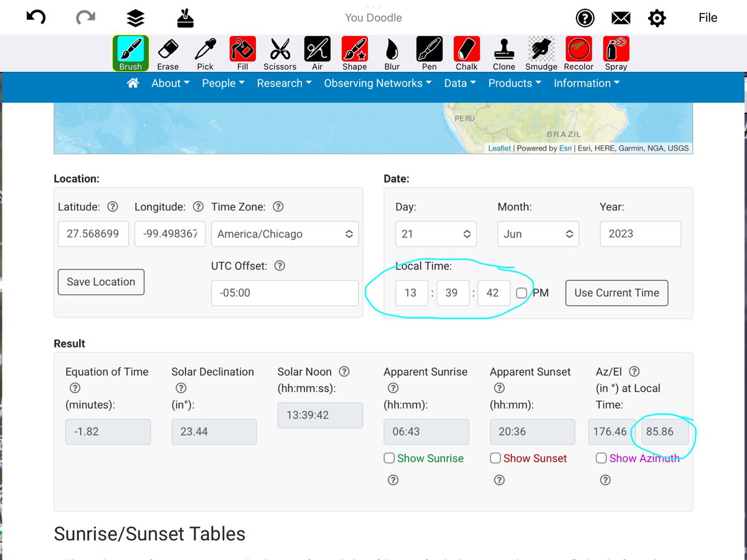
Task: Expand the About menu
Action: (x=171, y=83)
